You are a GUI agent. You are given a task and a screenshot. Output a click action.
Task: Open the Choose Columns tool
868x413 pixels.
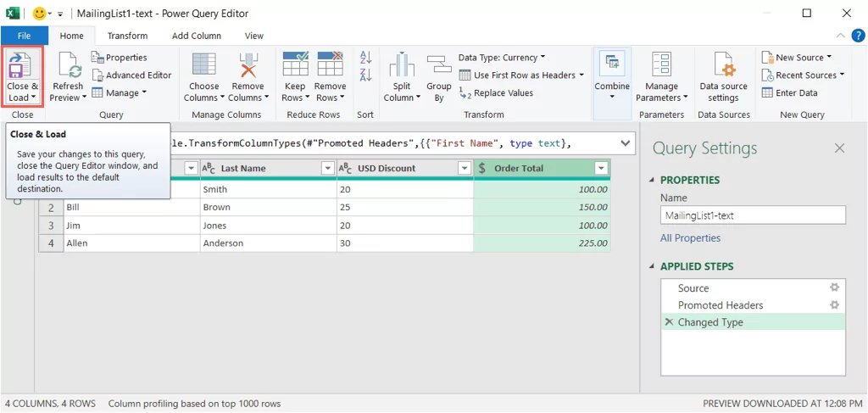pyautogui.click(x=203, y=66)
